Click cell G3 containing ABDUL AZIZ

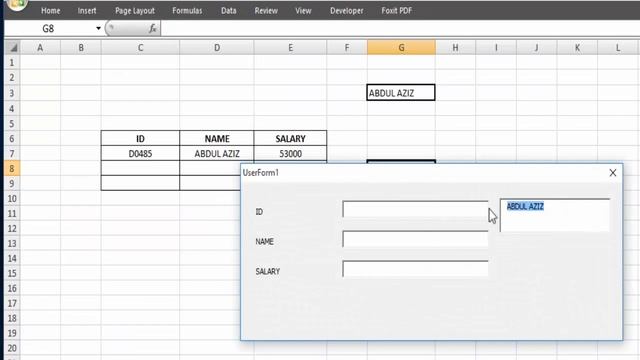tap(401, 93)
